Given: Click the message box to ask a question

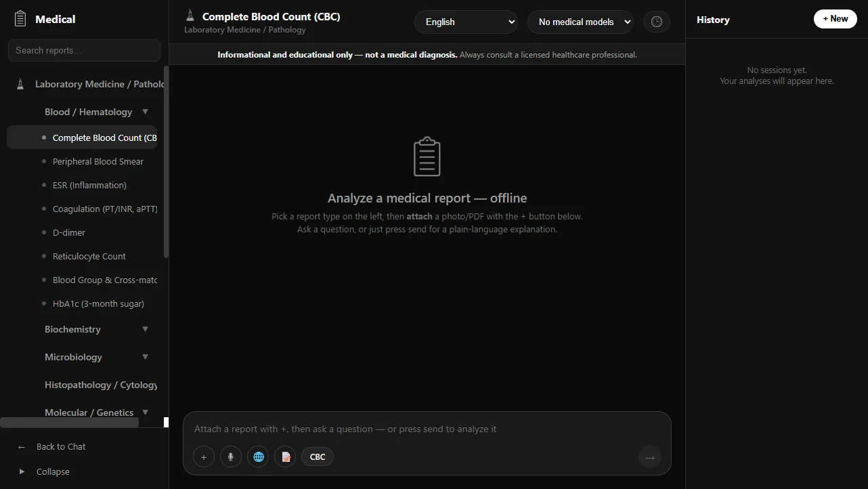Looking at the screenshot, I should (427, 429).
